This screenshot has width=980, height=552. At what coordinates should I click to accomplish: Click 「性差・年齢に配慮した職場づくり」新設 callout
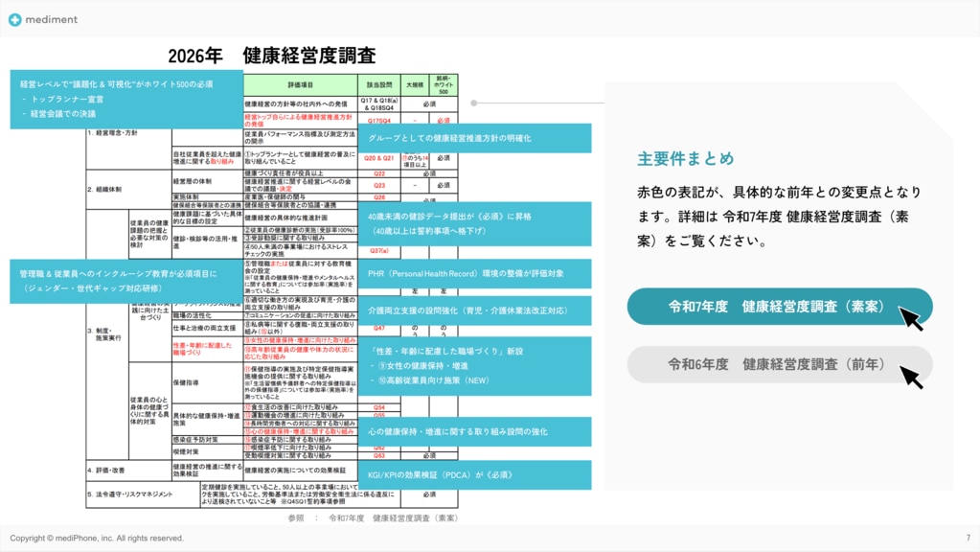[474, 366]
